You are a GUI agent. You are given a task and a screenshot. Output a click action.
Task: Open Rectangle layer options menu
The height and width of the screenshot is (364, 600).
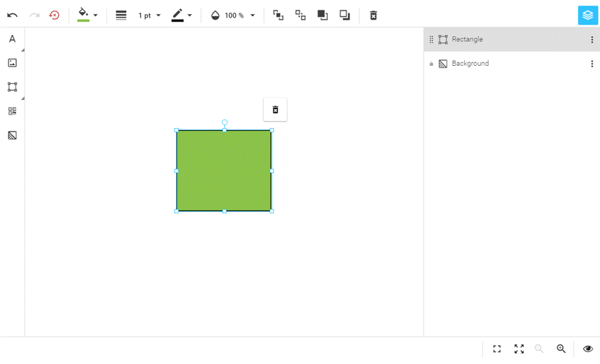592,39
